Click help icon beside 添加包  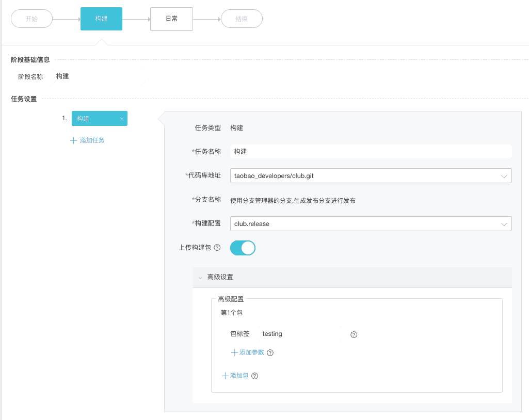255,376
